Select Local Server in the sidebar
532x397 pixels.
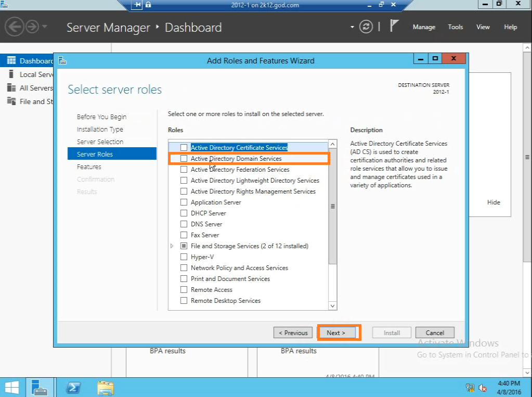click(x=27, y=74)
